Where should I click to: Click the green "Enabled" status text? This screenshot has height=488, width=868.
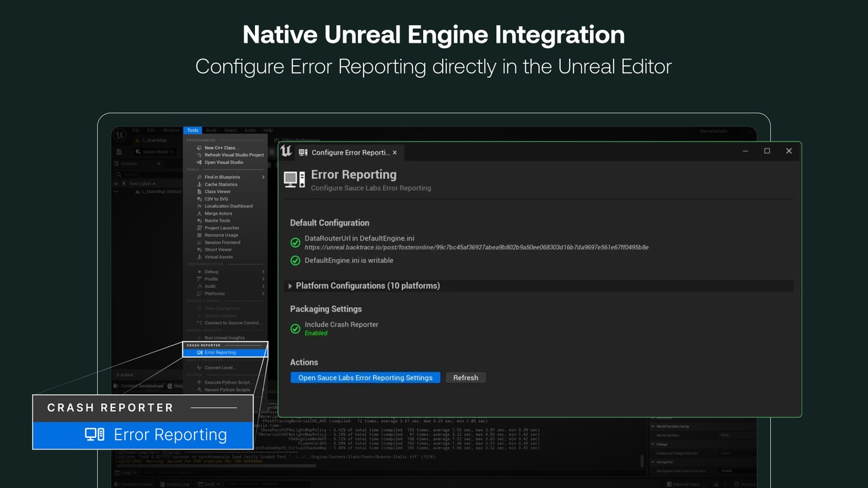click(x=316, y=333)
